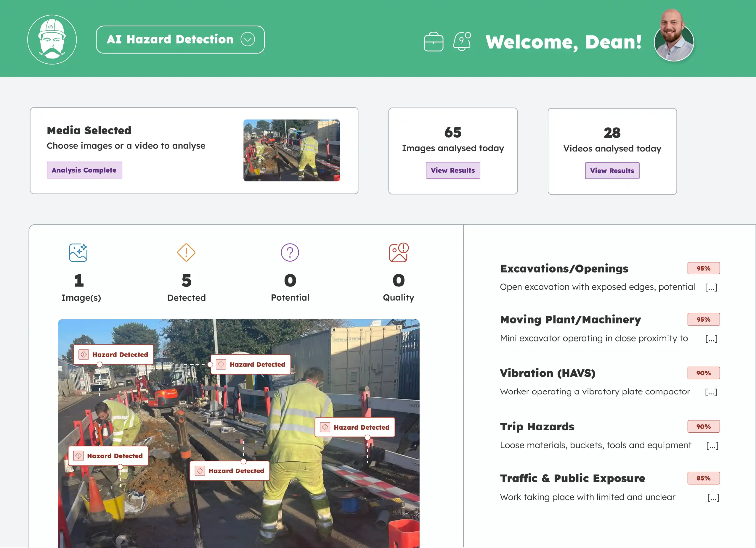
Task: Select the Excavations/Openings hazard heading
Action: coord(564,268)
